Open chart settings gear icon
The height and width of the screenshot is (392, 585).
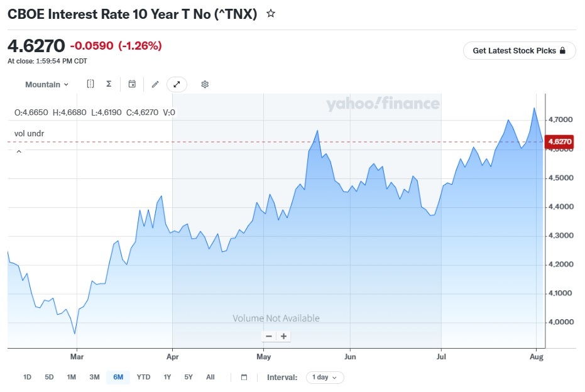point(205,84)
